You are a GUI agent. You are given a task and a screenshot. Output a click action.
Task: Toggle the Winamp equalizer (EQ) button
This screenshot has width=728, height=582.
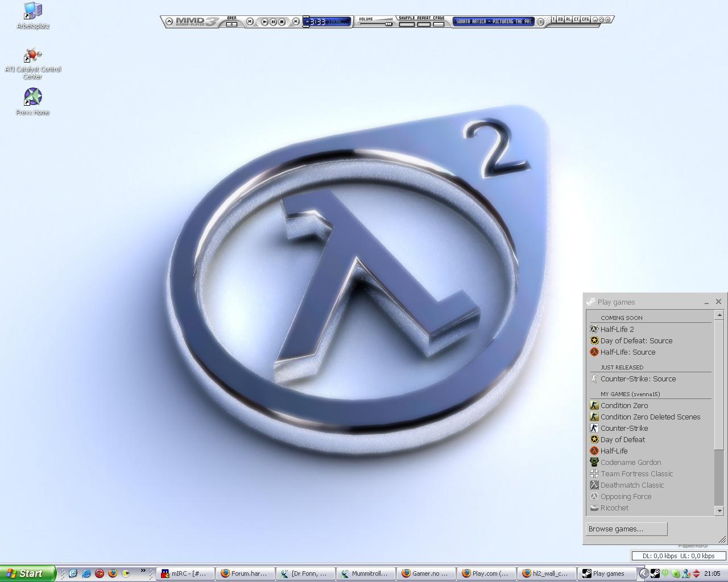click(560, 19)
